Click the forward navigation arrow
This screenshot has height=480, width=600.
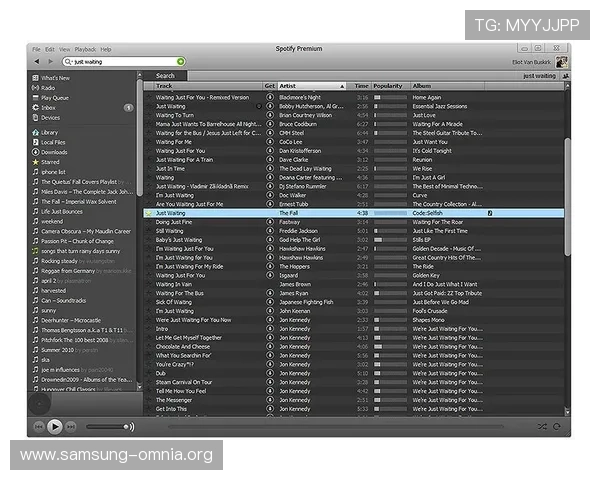51,62
